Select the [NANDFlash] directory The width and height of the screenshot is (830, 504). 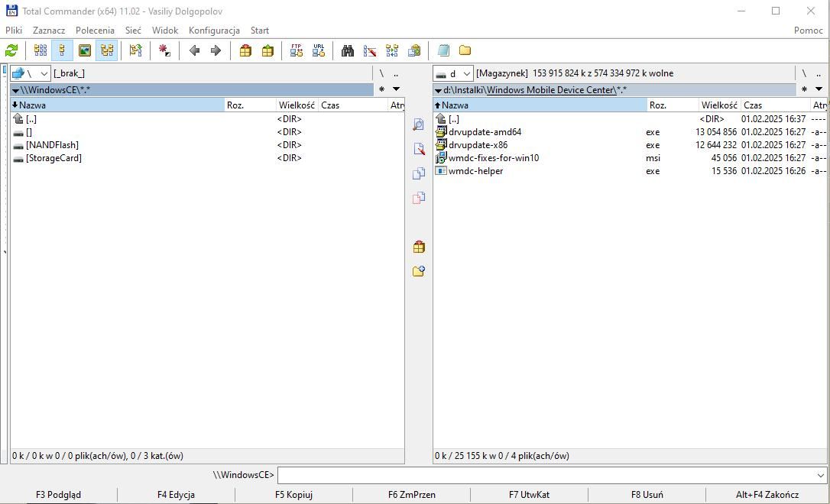coord(52,145)
